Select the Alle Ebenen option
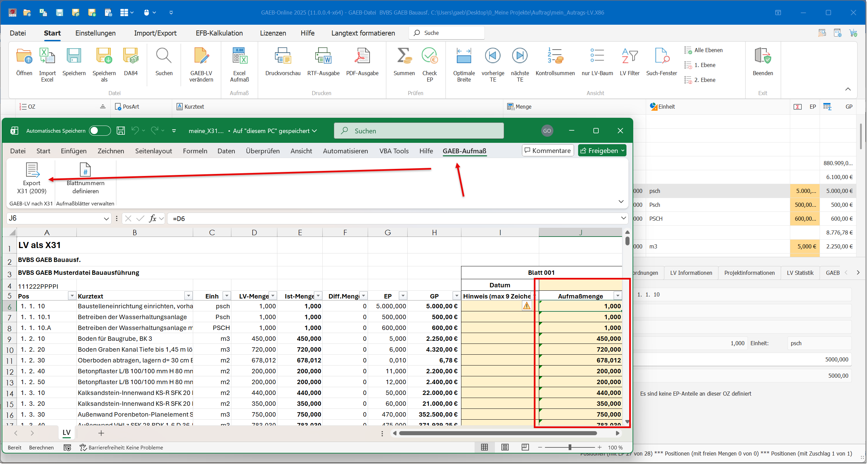Screen dimensions: 868x465 point(708,50)
